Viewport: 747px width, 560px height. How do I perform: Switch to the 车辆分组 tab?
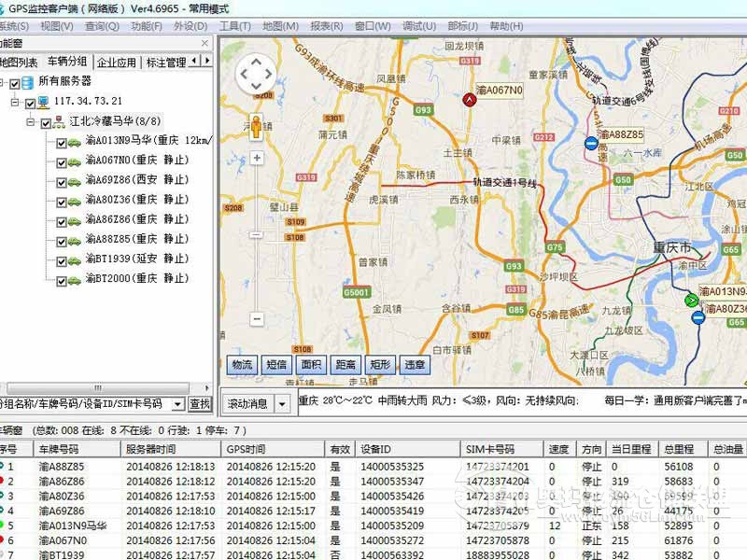67,62
